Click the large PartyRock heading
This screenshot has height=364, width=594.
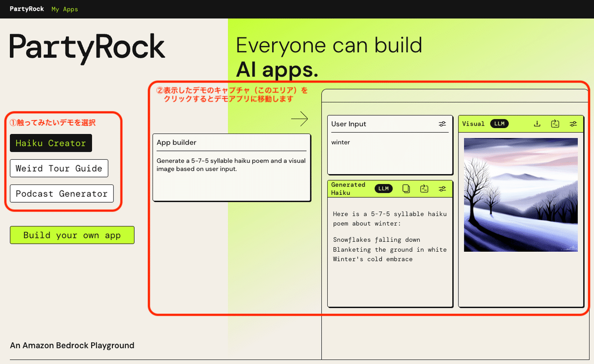[87, 48]
